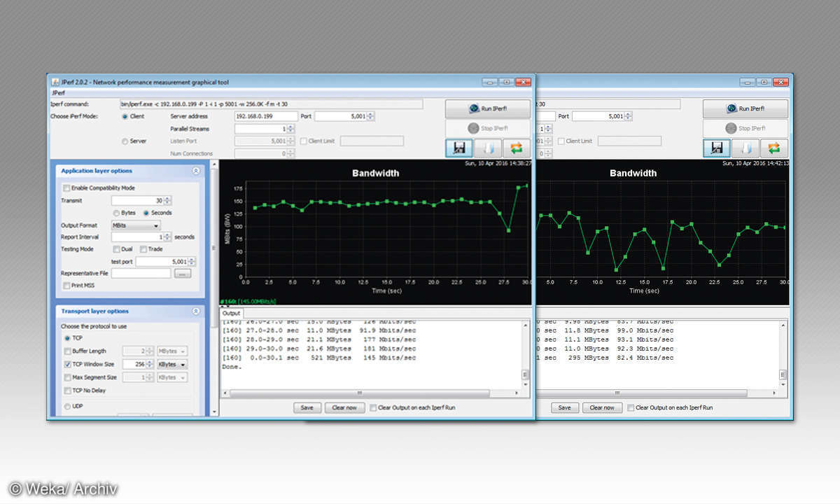Select the TCP protocol

(67, 339)
